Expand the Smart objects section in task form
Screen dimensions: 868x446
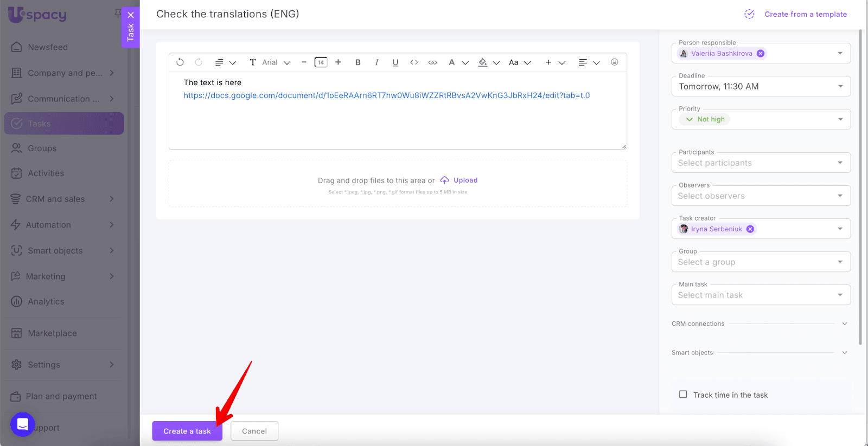coord(845,353)
